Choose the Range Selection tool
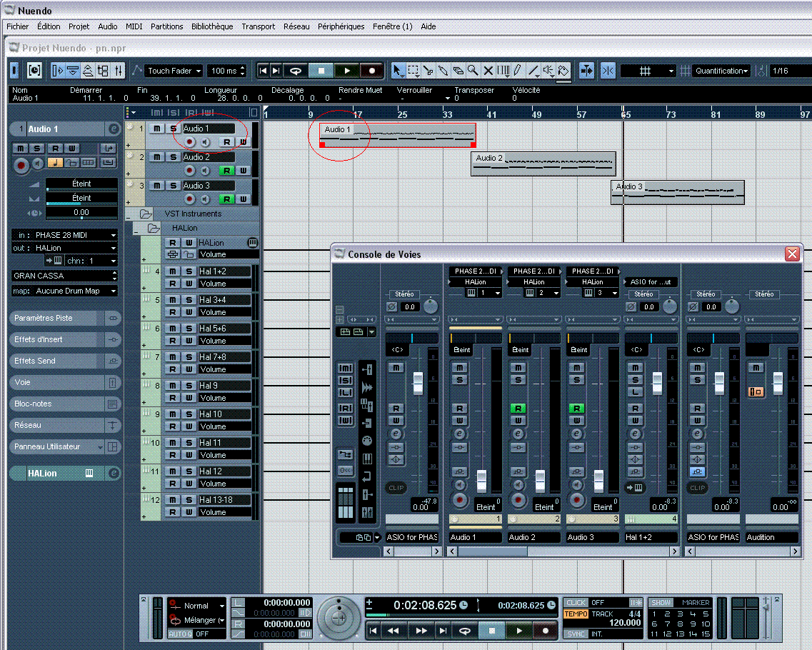This screenshot has width=812, height=650. (x=413, y=71)
